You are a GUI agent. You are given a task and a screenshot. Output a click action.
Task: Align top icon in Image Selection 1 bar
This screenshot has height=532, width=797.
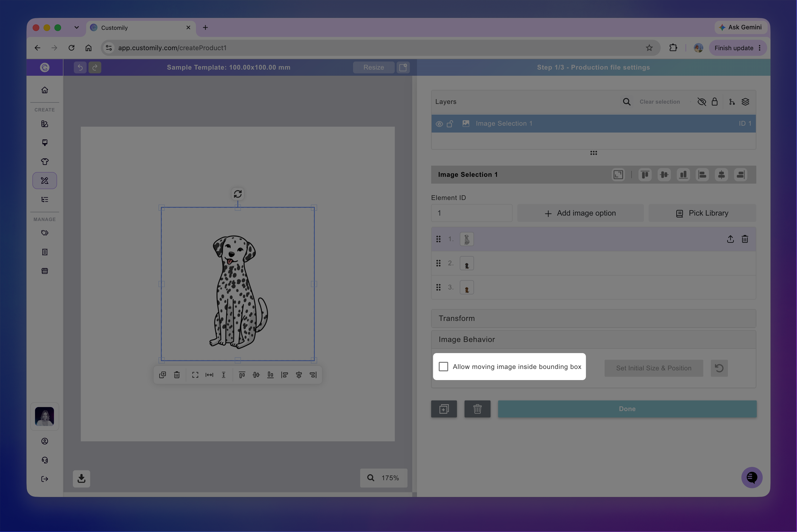coord(645,175)
